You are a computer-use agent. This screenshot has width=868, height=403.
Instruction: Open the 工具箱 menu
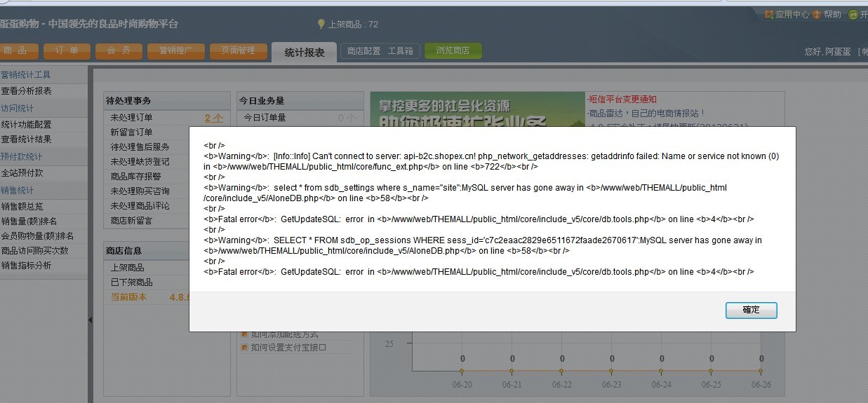click(401, 51)
